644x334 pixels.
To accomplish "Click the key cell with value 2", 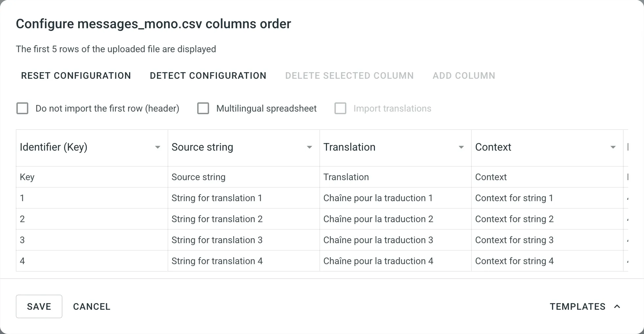I will (x=92, y=219).
